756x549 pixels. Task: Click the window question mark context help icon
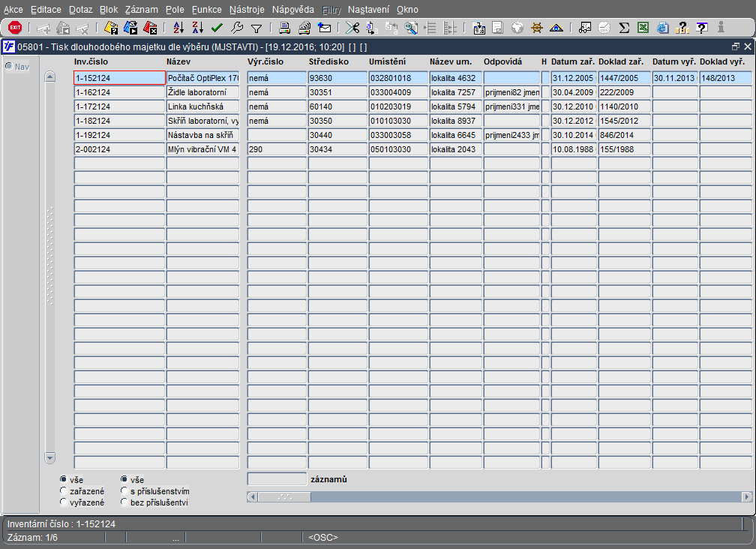[701, 28]
